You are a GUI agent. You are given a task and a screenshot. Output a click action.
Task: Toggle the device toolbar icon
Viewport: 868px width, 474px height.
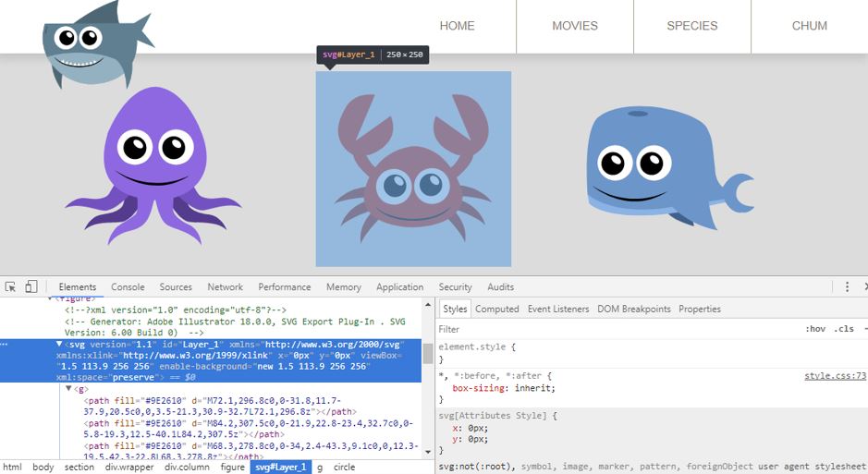31,287
